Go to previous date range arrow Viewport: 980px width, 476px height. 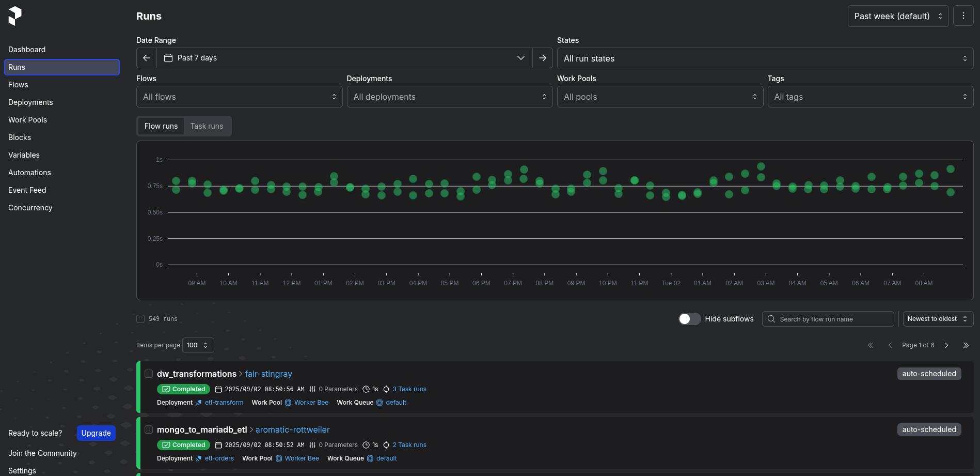[x=147, y=58]
